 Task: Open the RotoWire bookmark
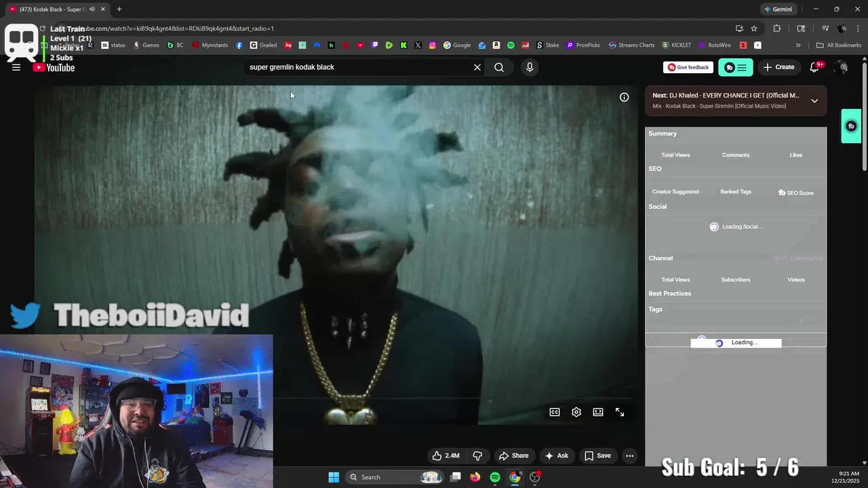click(x=715, y=45)
